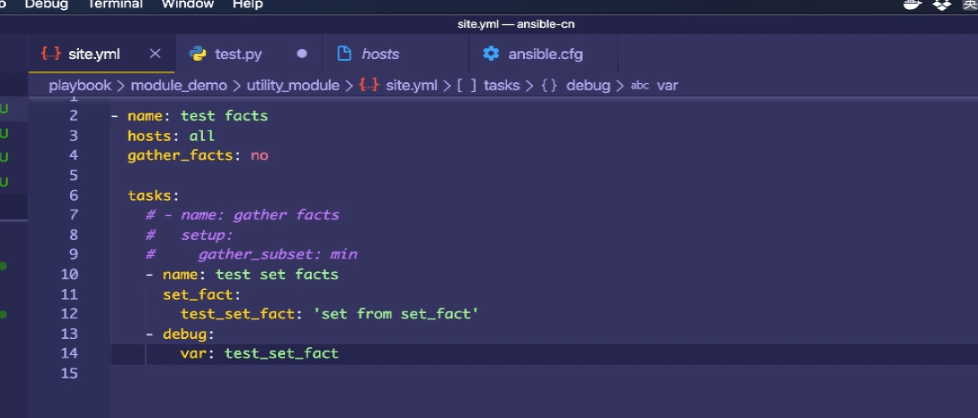Click playbook in the breadcrumb path

click(80, 85)
